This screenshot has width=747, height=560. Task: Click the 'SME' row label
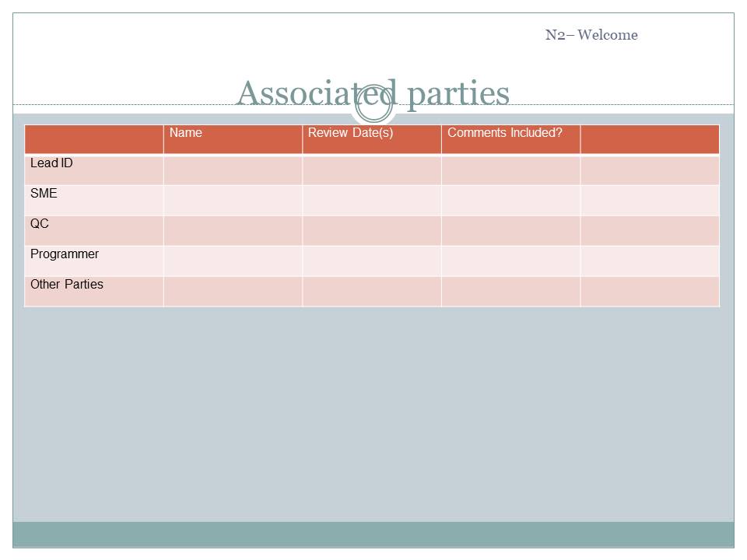pos(44,194)
